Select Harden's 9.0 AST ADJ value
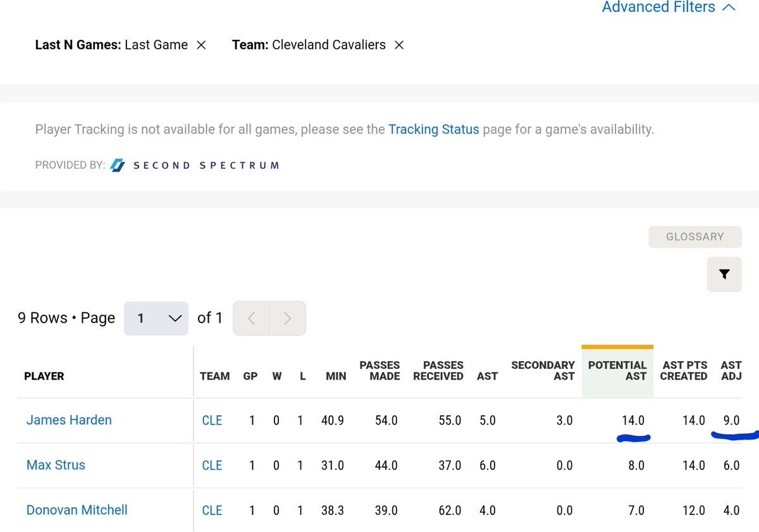Screen dimensions: 759x532 (x=731, y=421)
